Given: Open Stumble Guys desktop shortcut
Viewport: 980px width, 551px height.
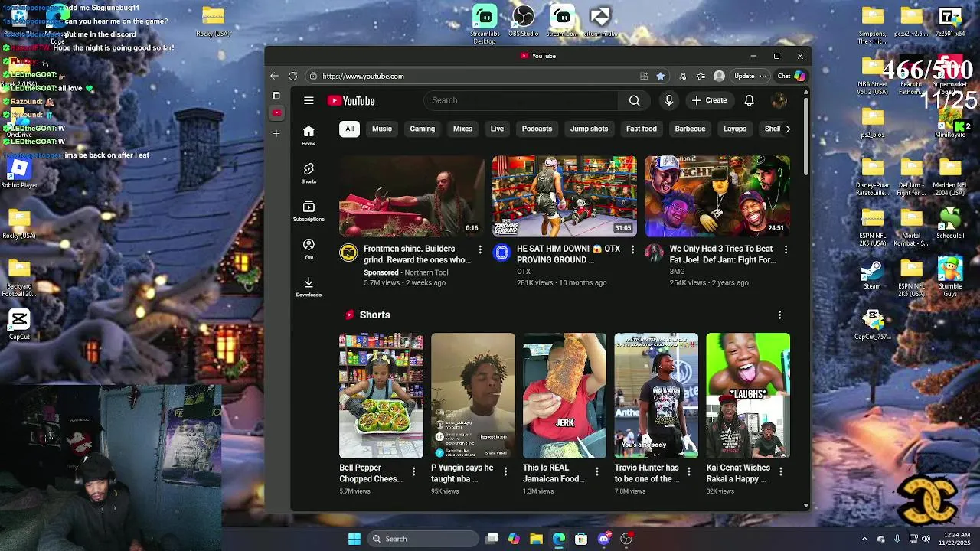Looking at the screenshot, I should pos(950,277).
